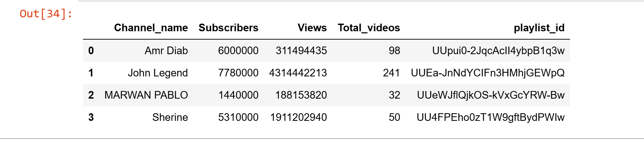
Task: Click the Channel_name column header
Action: 151,28
